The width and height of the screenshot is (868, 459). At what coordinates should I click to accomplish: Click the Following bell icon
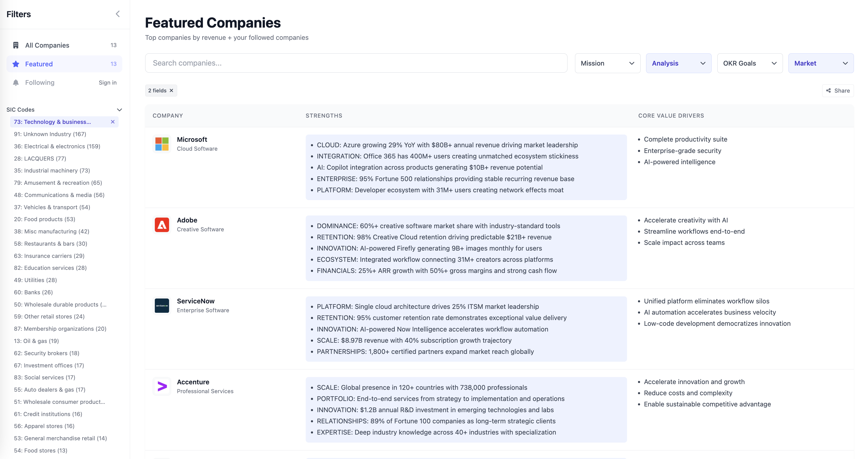(x=16, y=82)
